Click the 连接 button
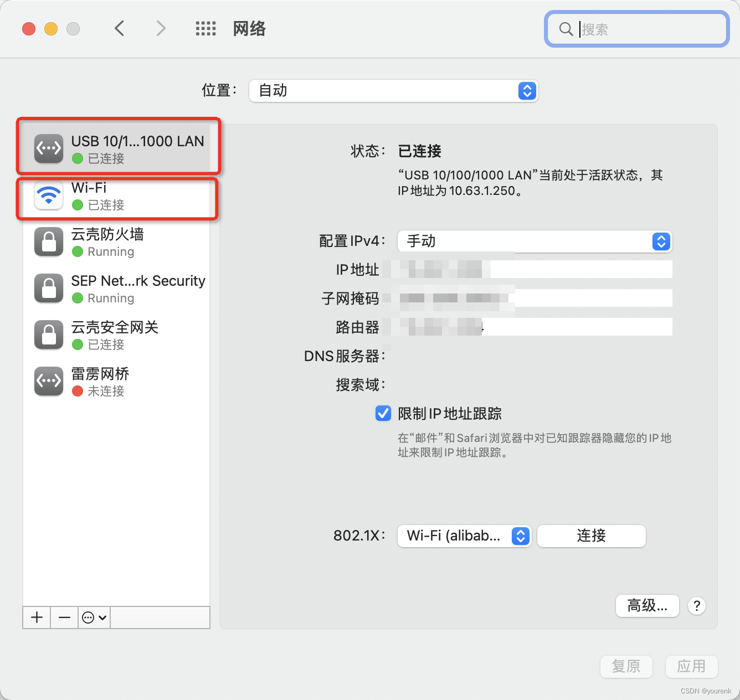Image resolution: width=740 pixels, height=700 pixels. [x=592, y=536]
